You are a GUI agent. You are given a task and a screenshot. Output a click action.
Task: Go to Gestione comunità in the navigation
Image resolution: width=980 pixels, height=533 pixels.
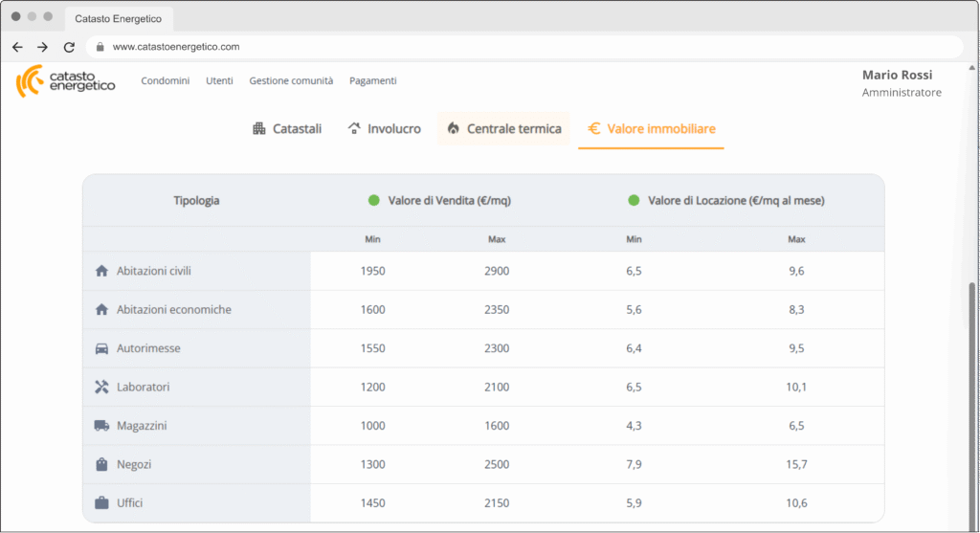tap(291, 81)
